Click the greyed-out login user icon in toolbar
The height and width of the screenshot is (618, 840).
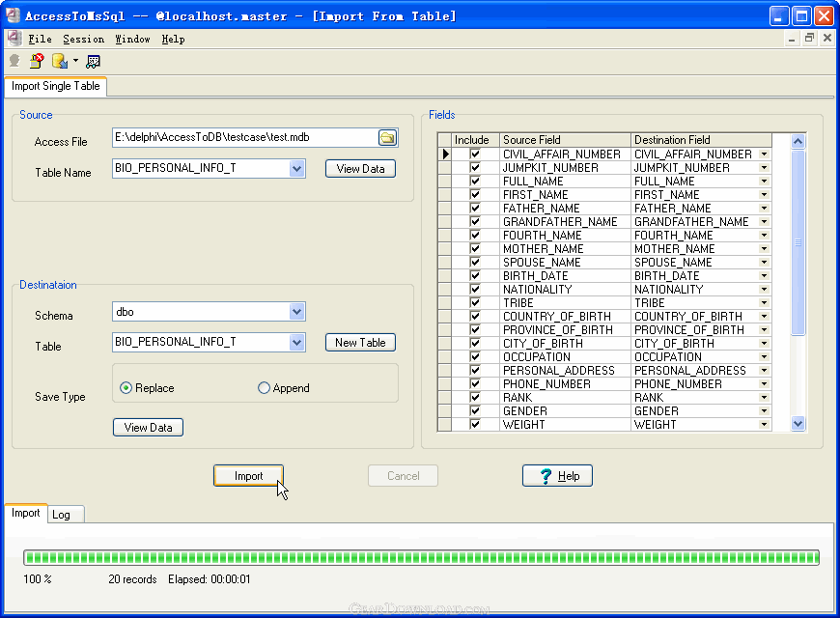pyautogui.click(x=14, y=61)
